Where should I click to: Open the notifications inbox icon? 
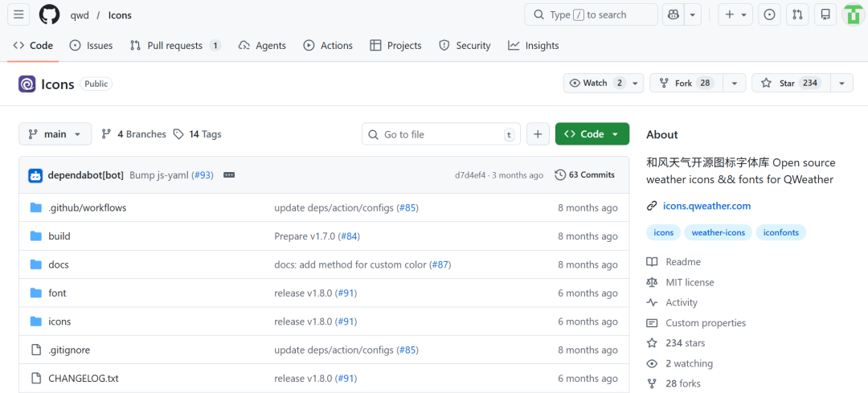pos(824,14)
